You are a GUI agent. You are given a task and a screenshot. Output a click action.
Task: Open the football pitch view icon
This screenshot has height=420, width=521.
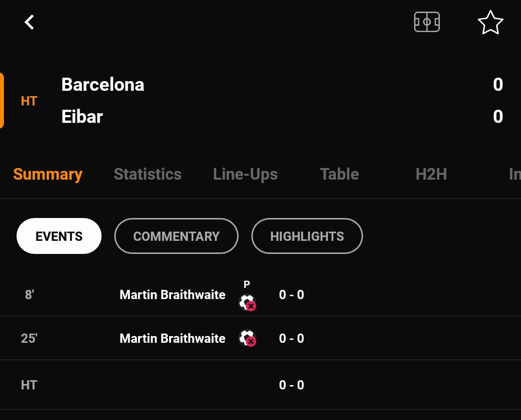click(427, 22)
